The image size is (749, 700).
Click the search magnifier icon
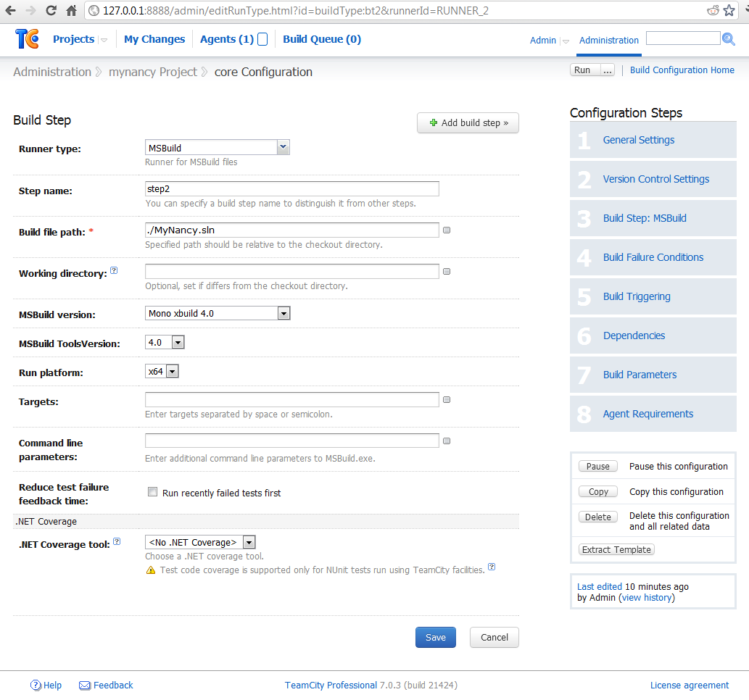pos(729,39)
